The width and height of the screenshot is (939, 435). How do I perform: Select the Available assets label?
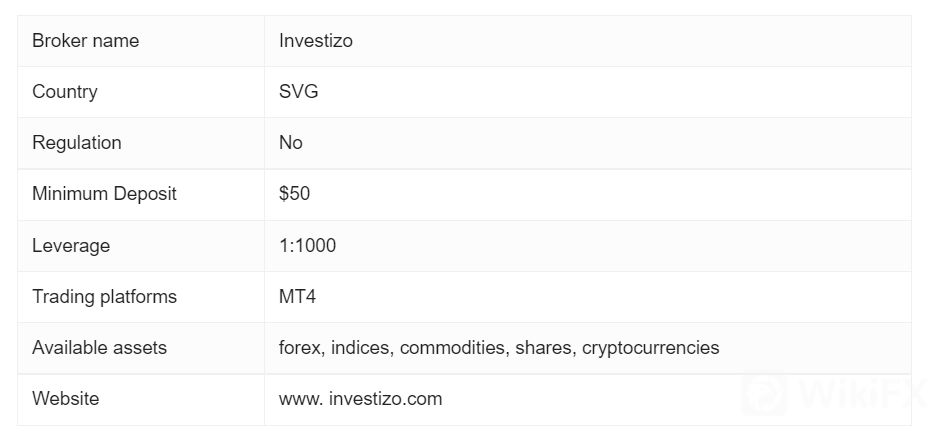click(99, 347)
